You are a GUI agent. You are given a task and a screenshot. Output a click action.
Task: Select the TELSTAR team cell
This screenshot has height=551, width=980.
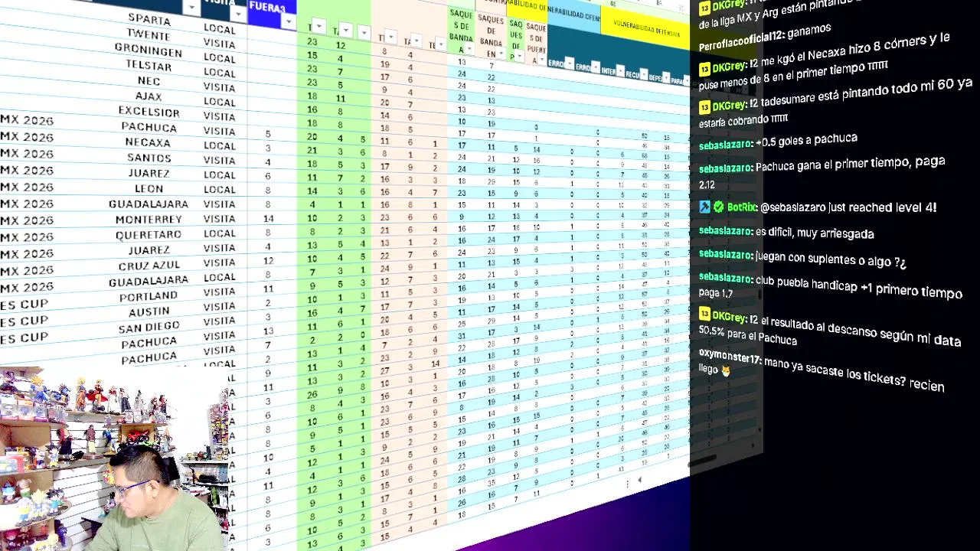click(x=149, y=66)
